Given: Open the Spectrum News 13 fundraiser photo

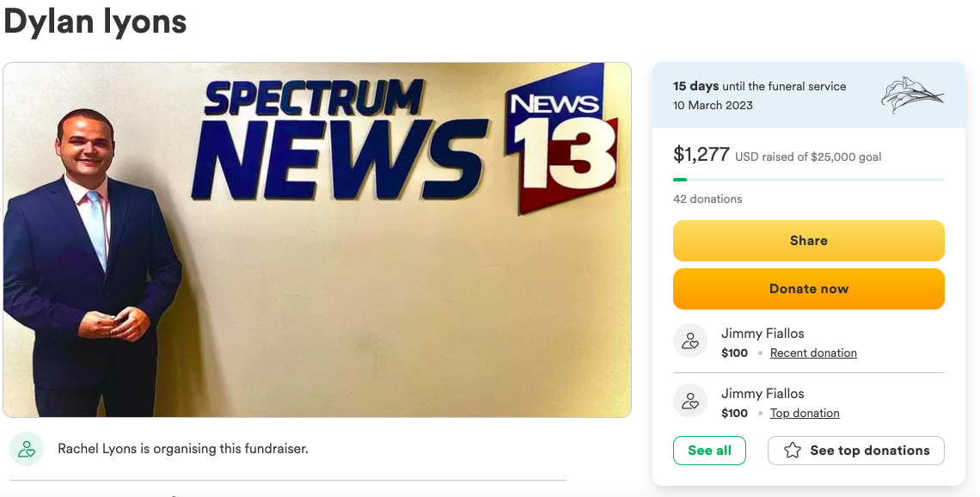Looking at the screenshot, I should (317, 239).
